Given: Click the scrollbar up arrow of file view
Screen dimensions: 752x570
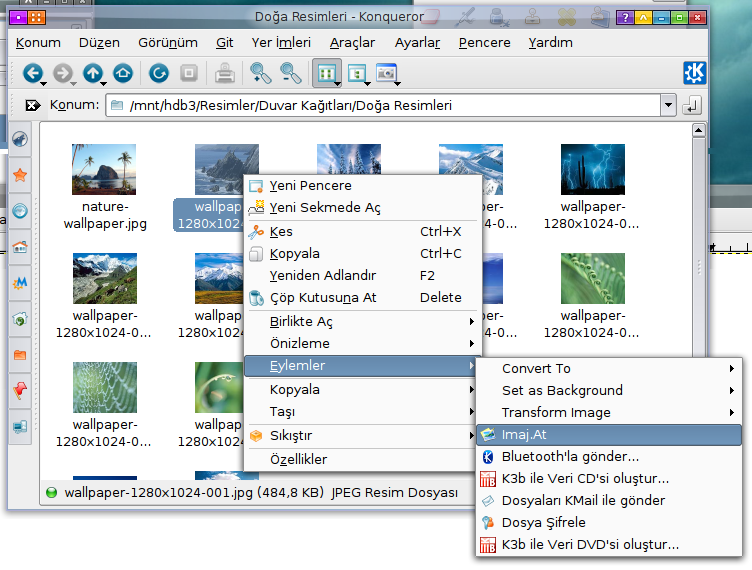Looking at the screenshot, I should pos(699,130).
